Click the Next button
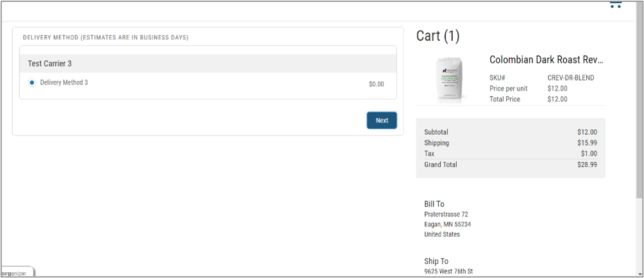 tap(382, 120)
